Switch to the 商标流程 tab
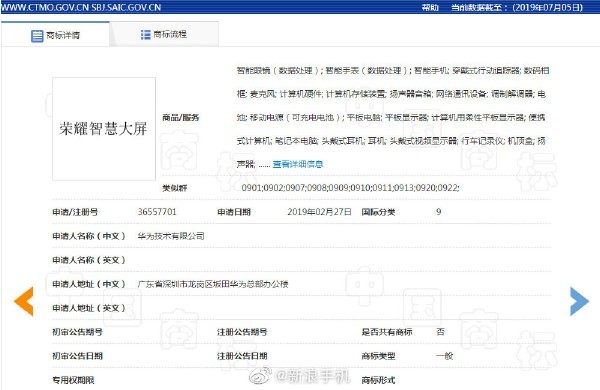The image size is (600, 390). pyautogui.click(x=164, y=34)
